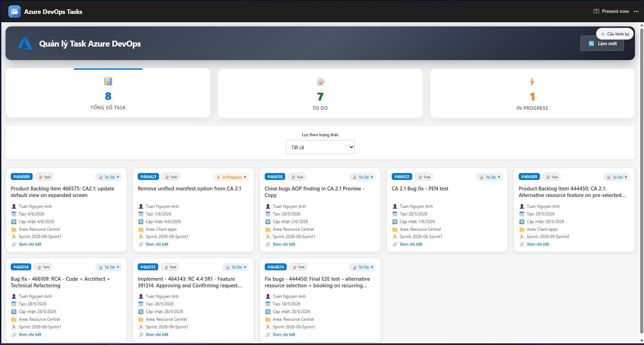Select the IN PROGRESS summary card

(x=532, y=93)
